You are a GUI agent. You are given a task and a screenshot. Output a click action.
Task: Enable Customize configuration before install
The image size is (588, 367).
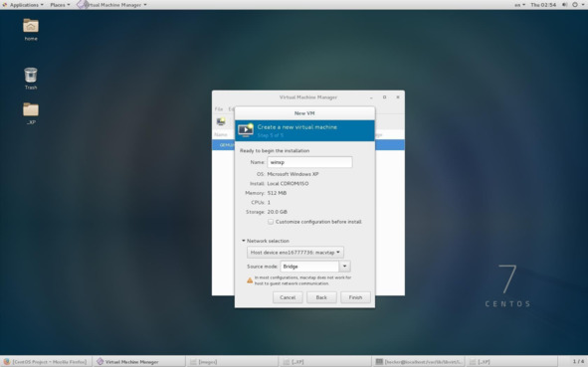tap(271, 222)
